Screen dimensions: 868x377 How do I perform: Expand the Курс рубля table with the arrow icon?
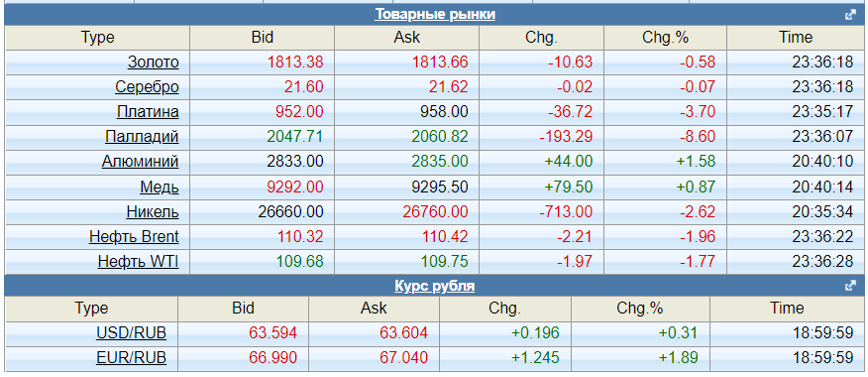851,286
